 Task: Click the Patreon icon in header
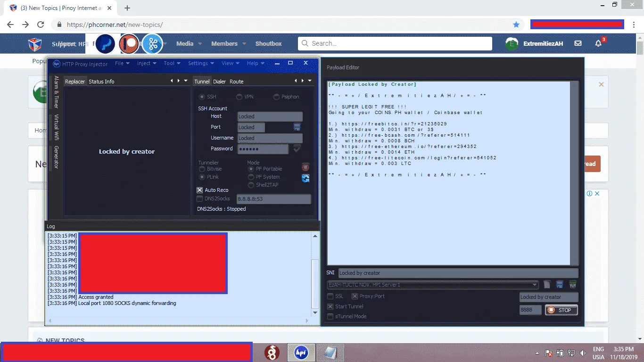(x=129, y=44)
